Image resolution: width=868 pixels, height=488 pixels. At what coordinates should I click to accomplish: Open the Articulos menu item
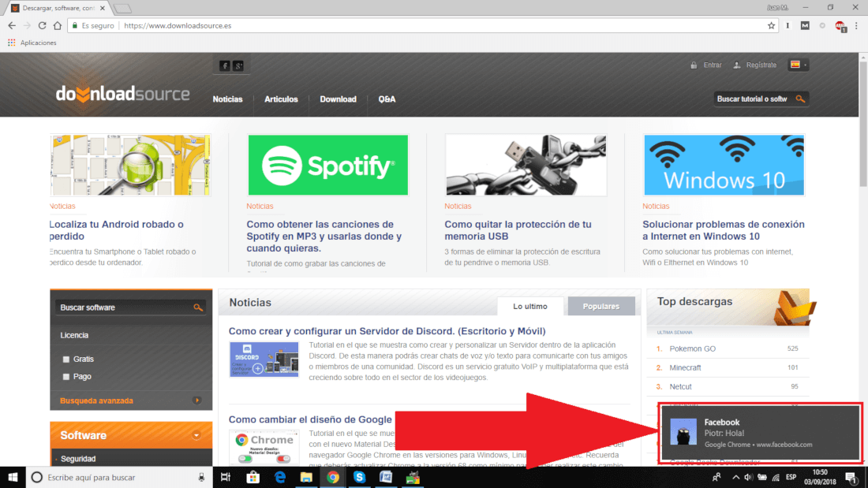coord(281,99)
